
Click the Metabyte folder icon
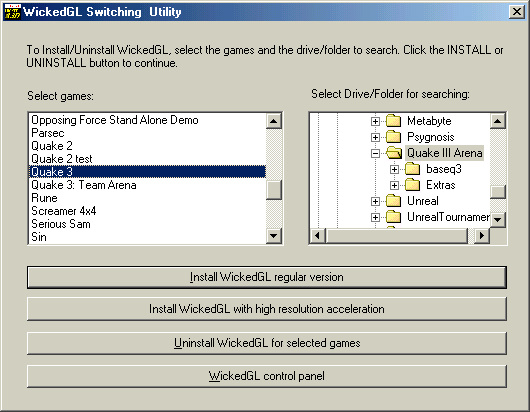(393, 121)
